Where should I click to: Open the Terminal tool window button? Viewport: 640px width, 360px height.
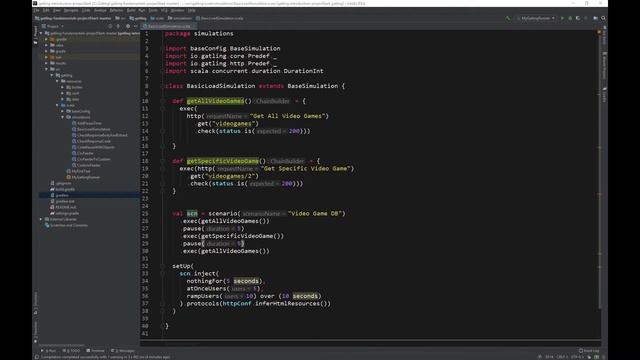pos(96,351)
